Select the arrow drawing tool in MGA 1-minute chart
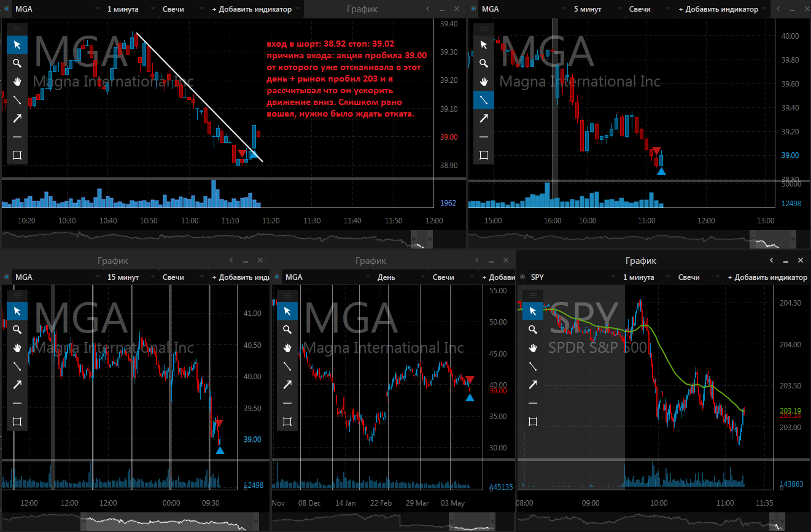The image size is (811, 532). pyautogui.click(x=17, y=118)
